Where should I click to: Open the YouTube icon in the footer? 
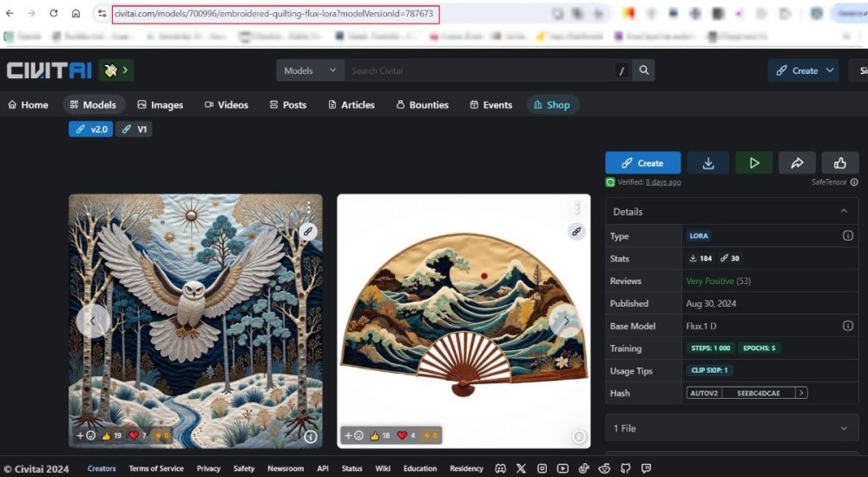click(x=562, y=469)
